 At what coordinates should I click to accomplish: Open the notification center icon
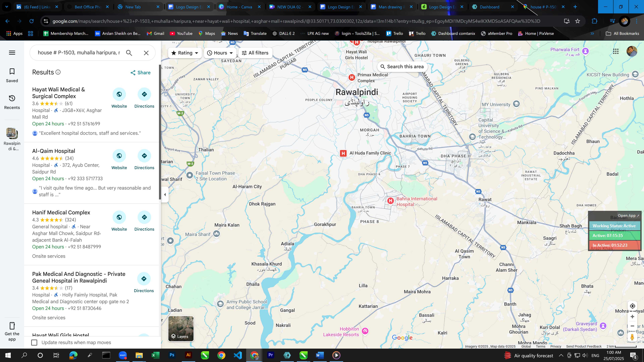pos(633,355)
